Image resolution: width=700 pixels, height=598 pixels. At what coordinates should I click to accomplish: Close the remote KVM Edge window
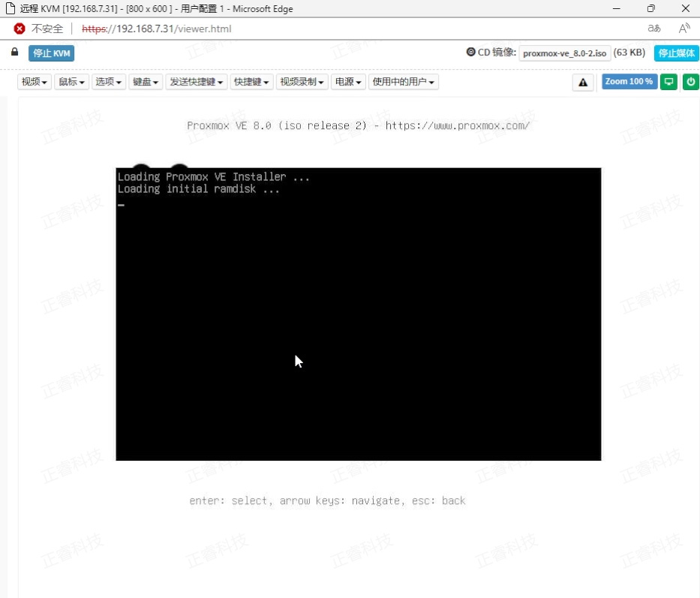click(686, 8)
